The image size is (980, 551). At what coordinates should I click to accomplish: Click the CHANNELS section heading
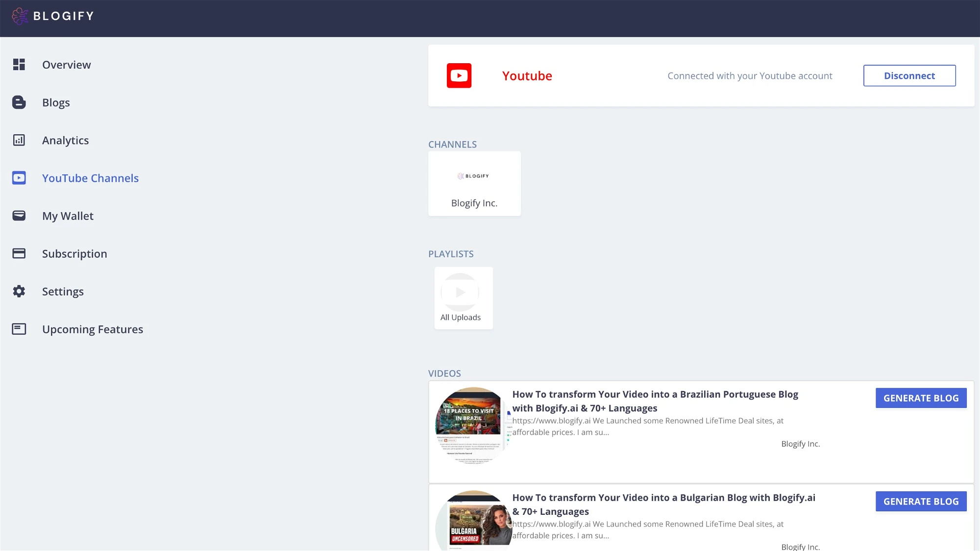pos(452,144)
